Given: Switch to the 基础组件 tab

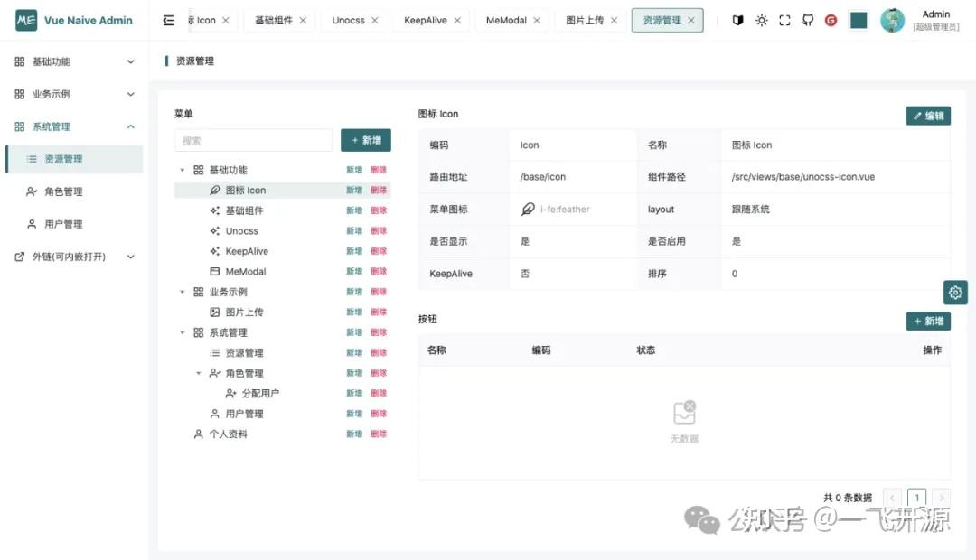Looking at the screenshot, I should click(273, 21).
